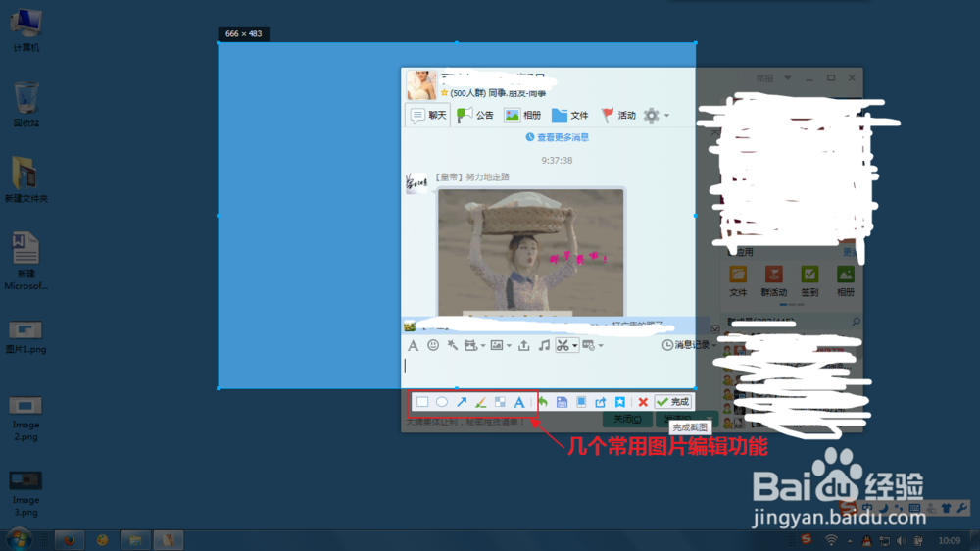Select the 回收站 desktop icon
Viewport: 980px width, 551px height.
tap(25, 105)
